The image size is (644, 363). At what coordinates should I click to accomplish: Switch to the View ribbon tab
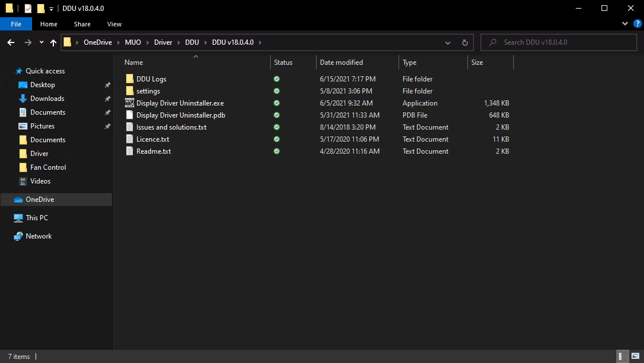tap(114, 24)
